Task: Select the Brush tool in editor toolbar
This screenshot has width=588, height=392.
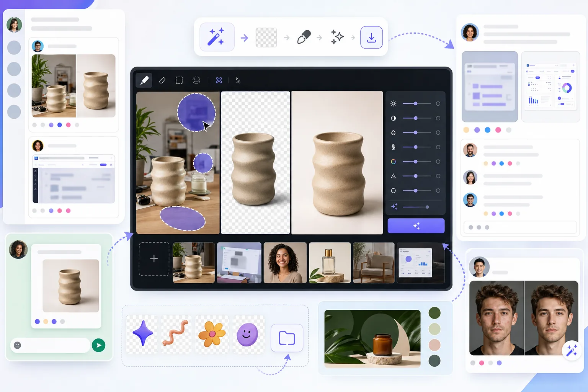Action: (144, 80)
